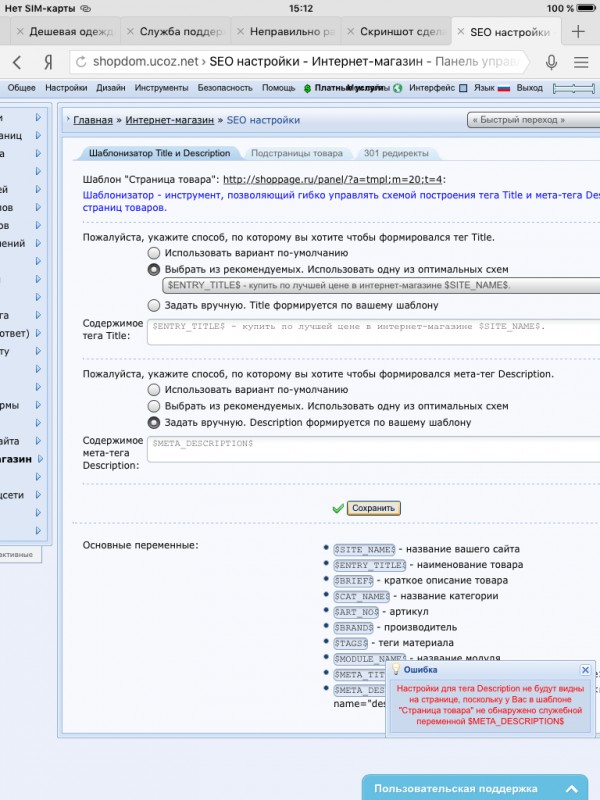Expand the 'Пользовательская поддержка' chevron
Viewport: 600px width, 800px height.
(572, 789)
